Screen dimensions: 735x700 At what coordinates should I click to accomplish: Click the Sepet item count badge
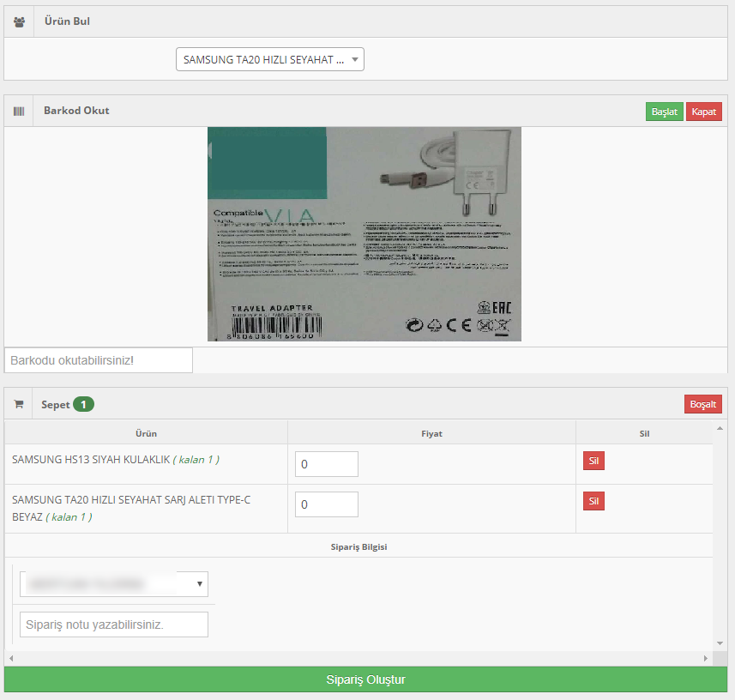click(x=83, y=404)
